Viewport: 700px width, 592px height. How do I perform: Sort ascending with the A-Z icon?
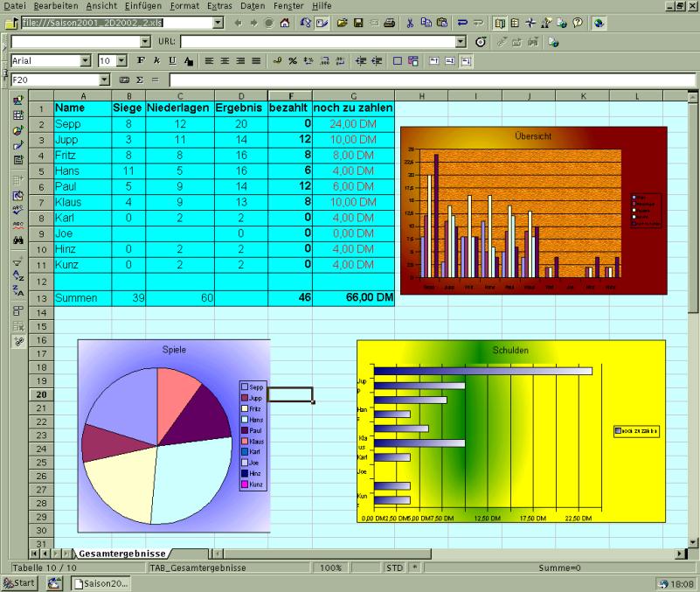point(17,276)
